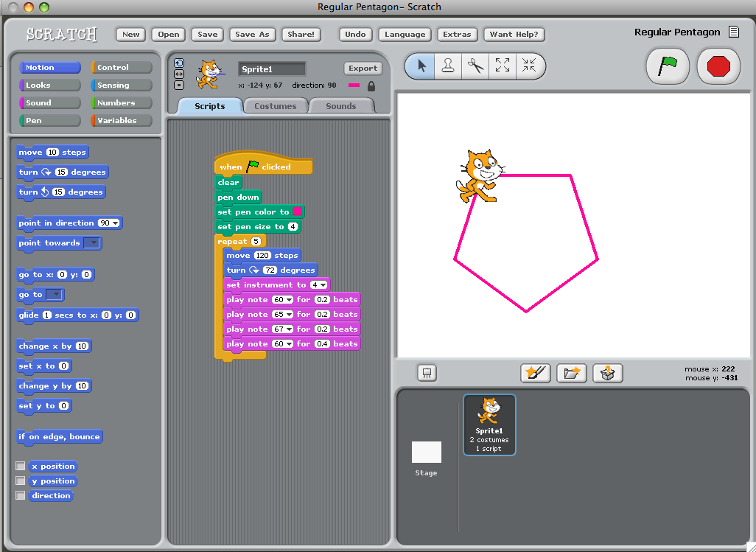Viewport: 756px width, 552px height.
Task: Open the point towards target dropdown
Action: click(91, 243)
